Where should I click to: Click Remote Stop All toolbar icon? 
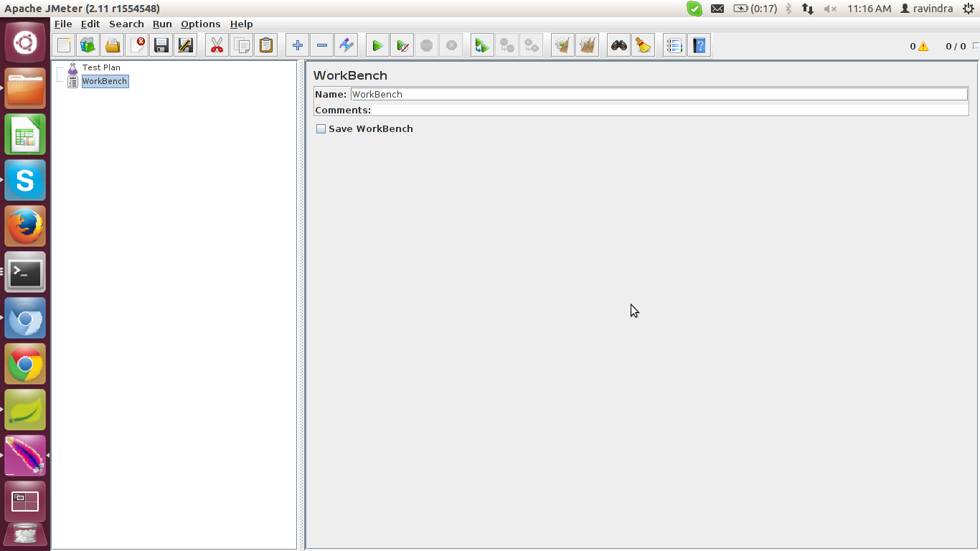pyautogui.click(x=507, y=46)
